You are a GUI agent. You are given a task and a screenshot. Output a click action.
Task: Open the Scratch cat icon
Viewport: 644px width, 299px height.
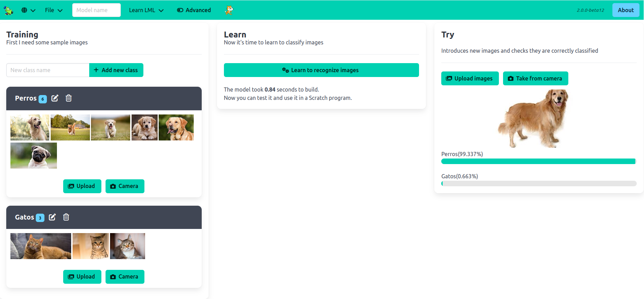pos(229,10)
